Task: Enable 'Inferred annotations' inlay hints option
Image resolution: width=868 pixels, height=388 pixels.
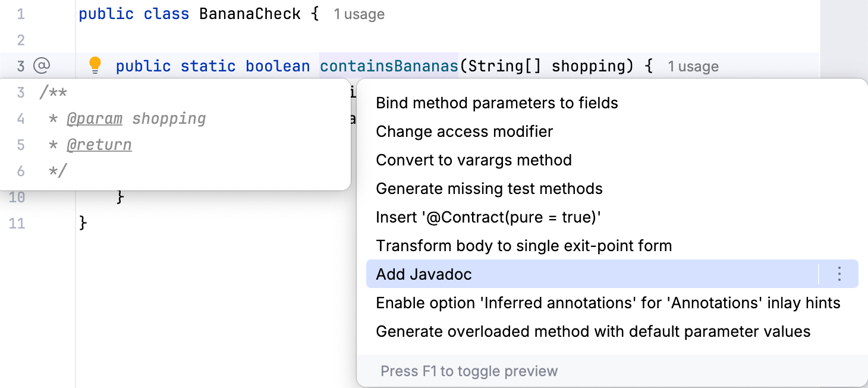Action: pos(608,302)
